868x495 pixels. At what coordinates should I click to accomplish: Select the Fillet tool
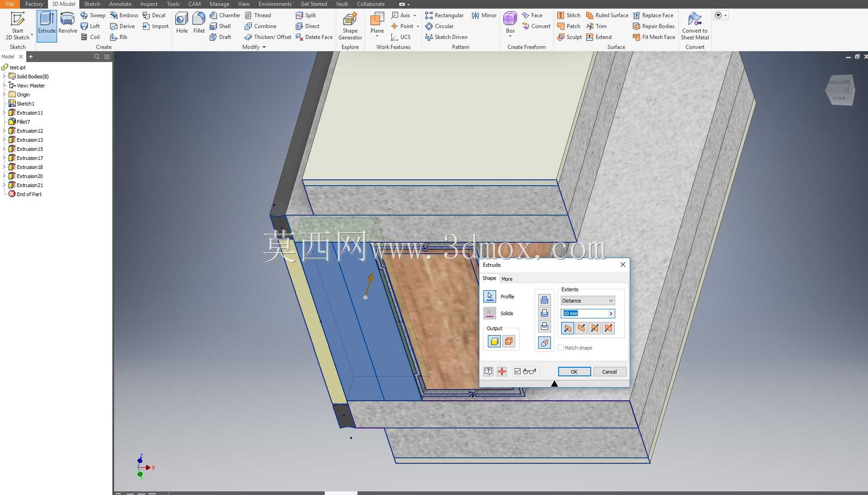[199, 23]
